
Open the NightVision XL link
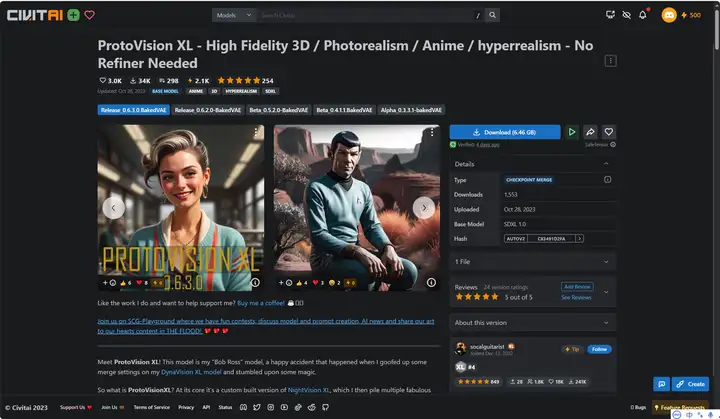pyautogui.click(x=308, y=390)
